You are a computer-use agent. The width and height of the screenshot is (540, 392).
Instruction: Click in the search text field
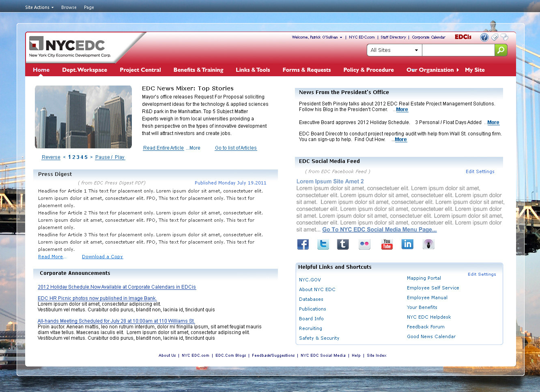pos(458,50)
